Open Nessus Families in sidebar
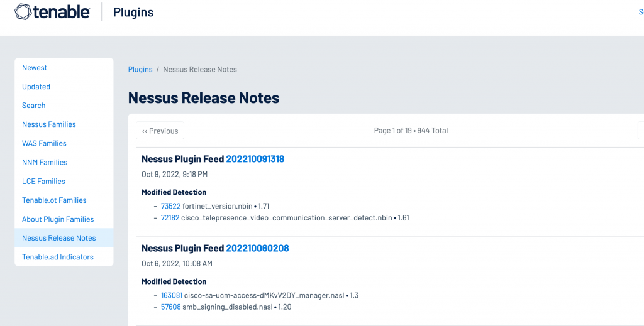 (49, 124)
